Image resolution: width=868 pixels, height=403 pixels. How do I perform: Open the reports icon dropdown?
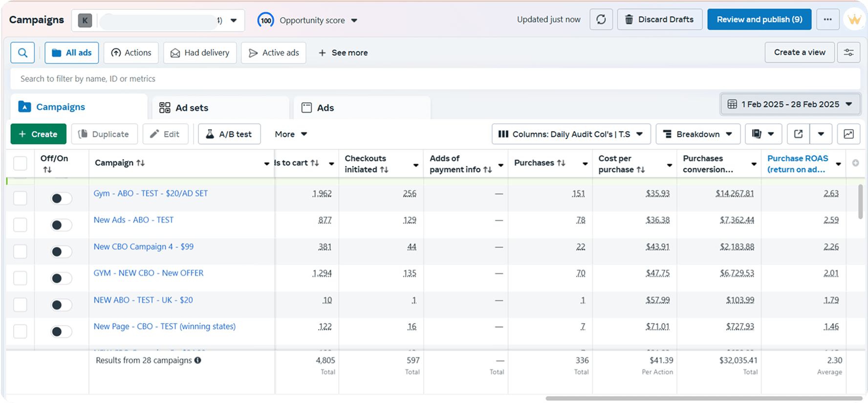coord(763,134)
